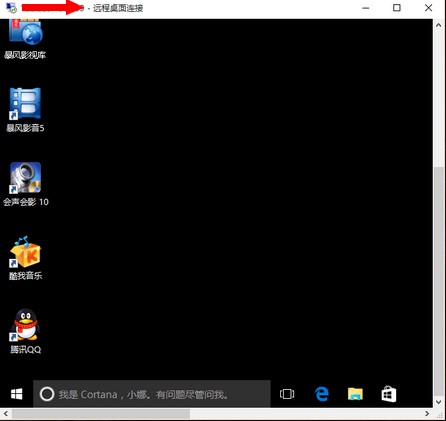Click the horizontal scrollbar left arrow
This screenshot has width=446, height=421.
[6, 414]
